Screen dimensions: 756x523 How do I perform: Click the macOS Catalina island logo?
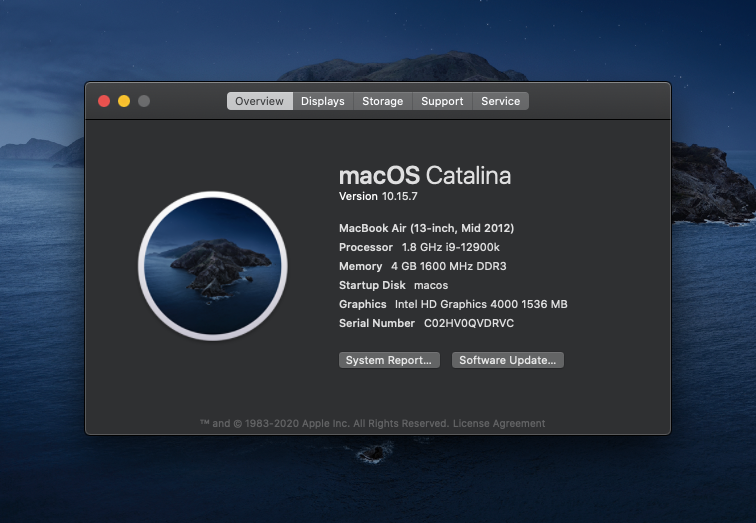point(212,266)
